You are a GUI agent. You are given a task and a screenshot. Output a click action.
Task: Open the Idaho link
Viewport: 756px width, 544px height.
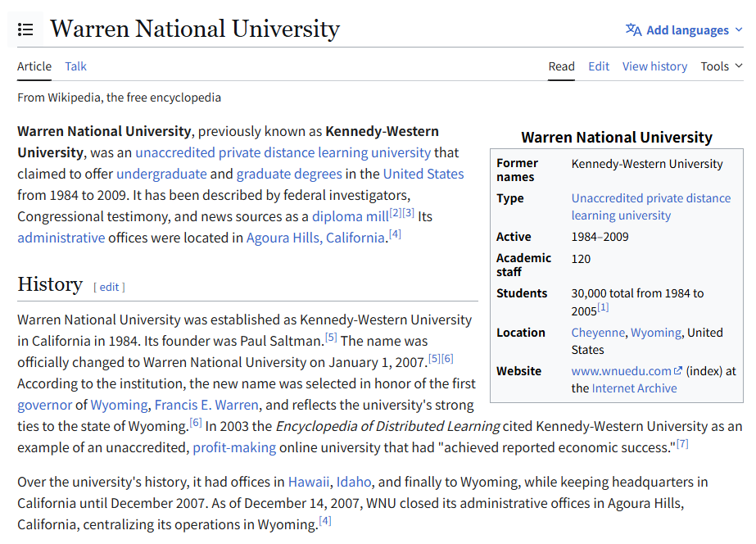click(x=354, y=482)
